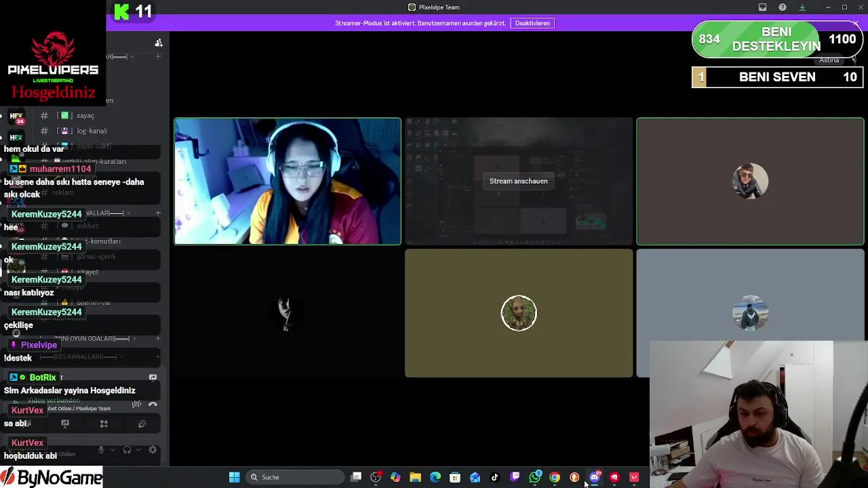868x488 pixels.
Task: Toggle noise suppression icon beside disconnect
Action: point(136,405)
